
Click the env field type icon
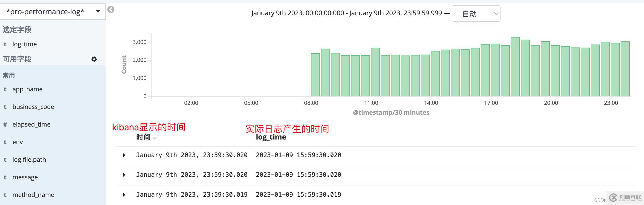click(x=5, y=142)
